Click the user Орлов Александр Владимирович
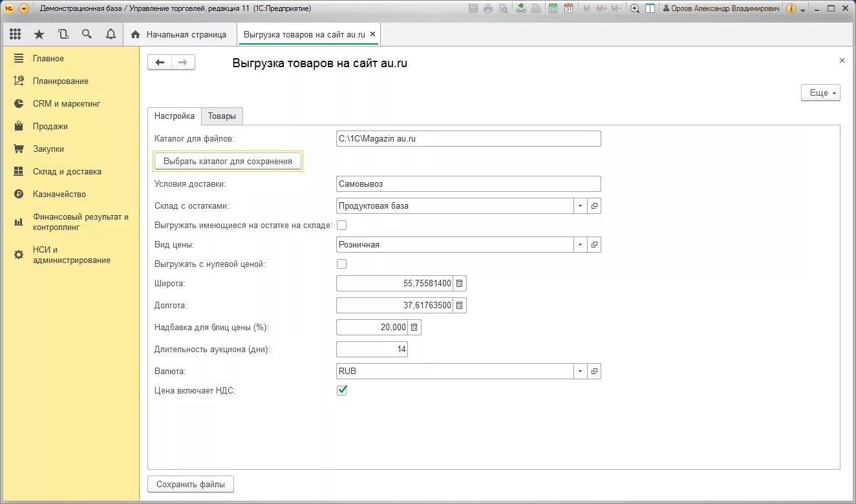 click(722, 8)
